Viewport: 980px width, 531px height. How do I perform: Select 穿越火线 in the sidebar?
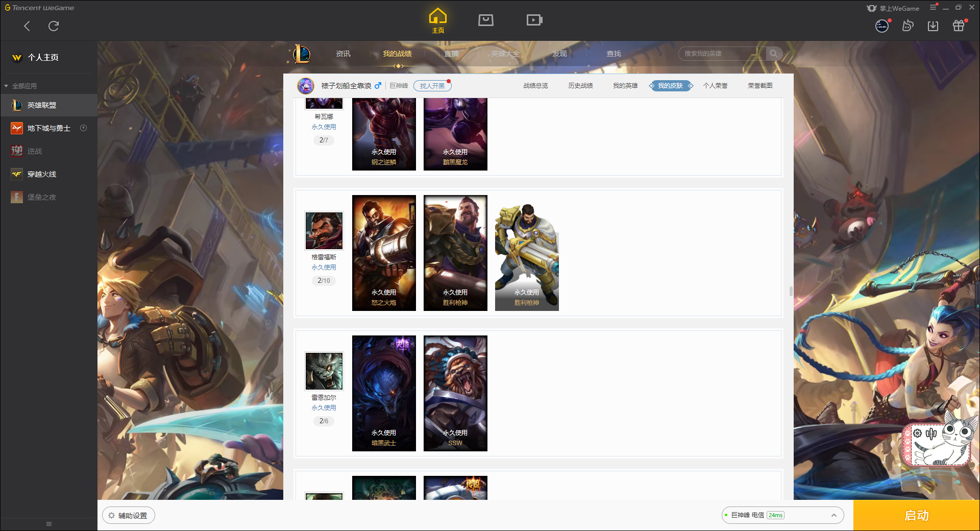point(48,174)
